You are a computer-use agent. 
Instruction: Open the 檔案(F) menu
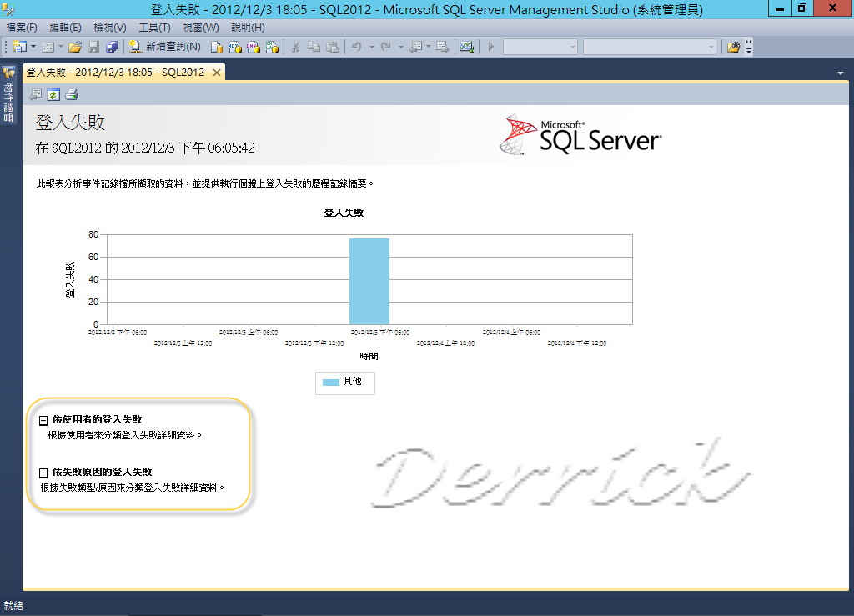(x=22, y=28)
